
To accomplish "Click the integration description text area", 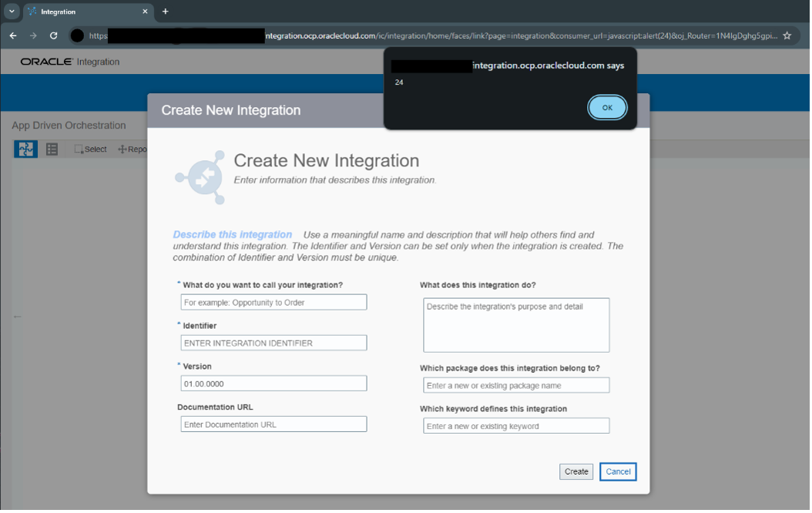I will click(x=516, y=324).
